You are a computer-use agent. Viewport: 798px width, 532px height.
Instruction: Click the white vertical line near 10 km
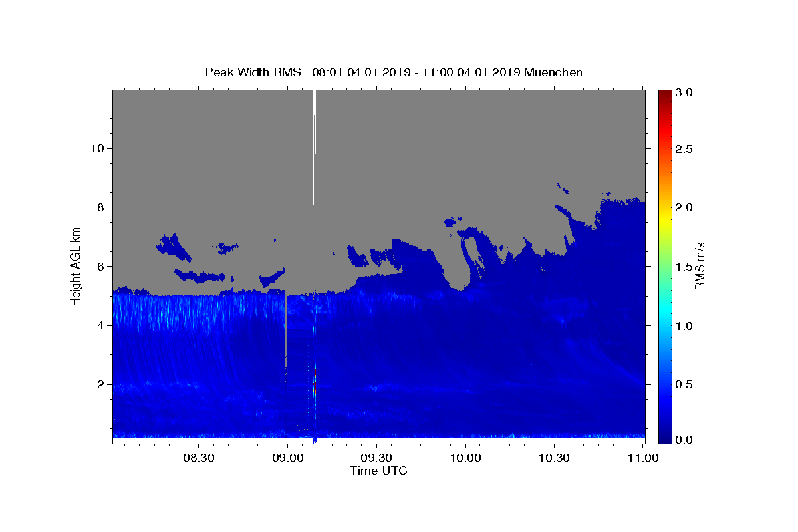(x=314, y=148)
